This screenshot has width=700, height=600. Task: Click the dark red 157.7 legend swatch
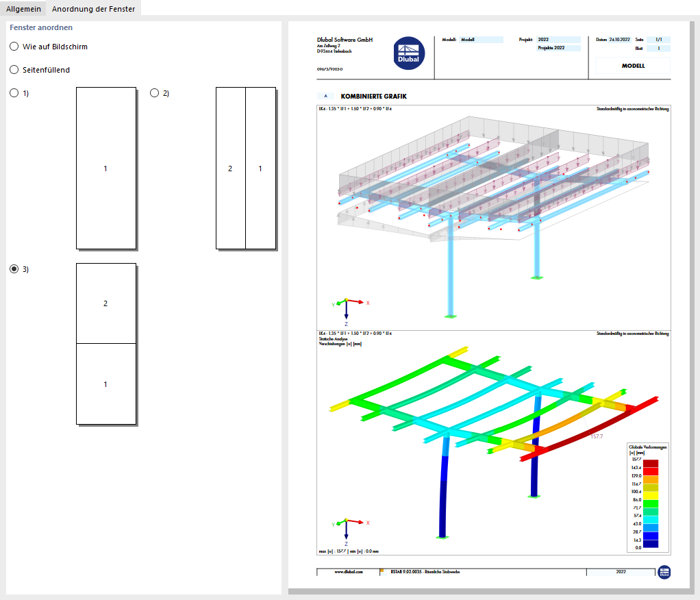651,464
